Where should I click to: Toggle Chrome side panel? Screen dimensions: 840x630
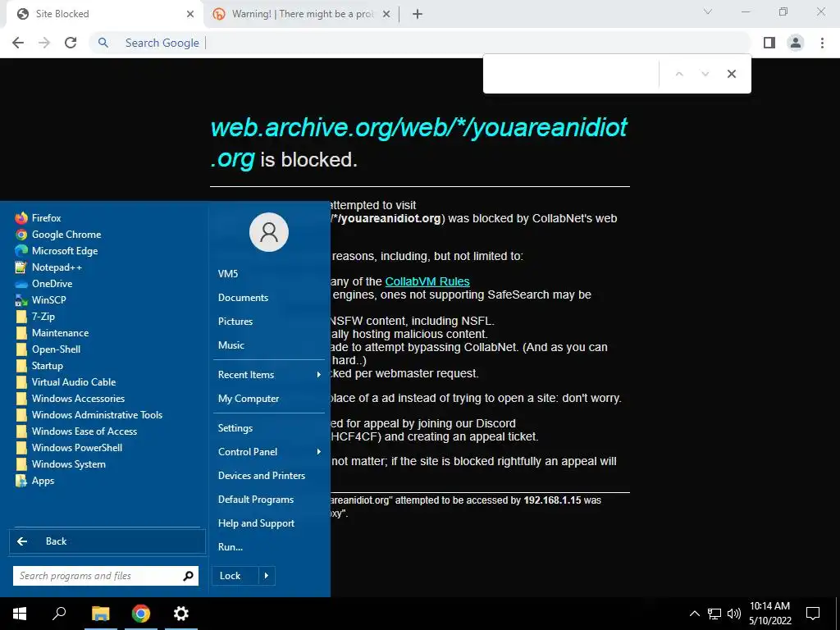[769, 43]
